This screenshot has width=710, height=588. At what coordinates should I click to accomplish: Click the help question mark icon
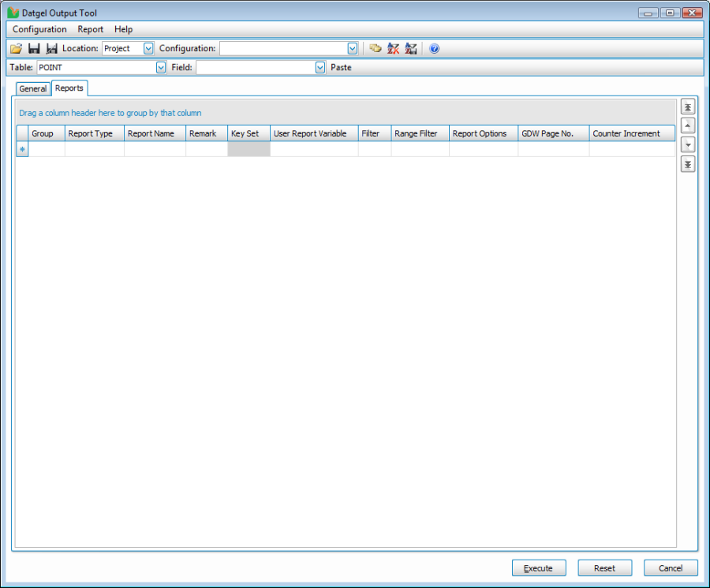(x=434, y=49)
